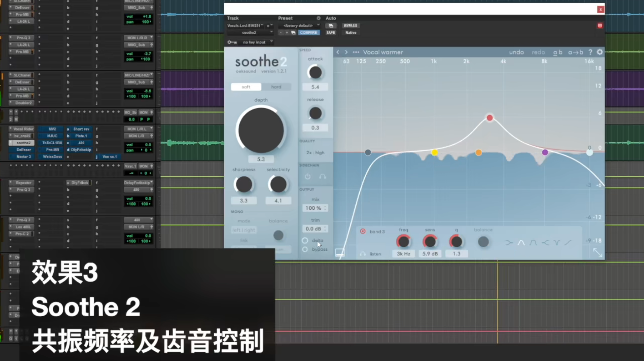The height and width of the screenshot is (361, 644).
Task: Click the sidechain headphones listen icon
Action: pyautogui.click(x=322, y=176)
